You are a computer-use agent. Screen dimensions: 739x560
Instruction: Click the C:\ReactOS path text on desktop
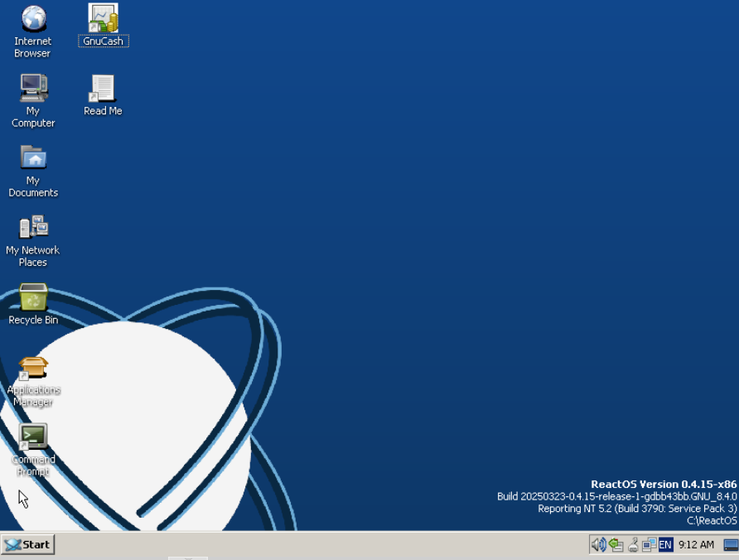[x=711, y=520]
